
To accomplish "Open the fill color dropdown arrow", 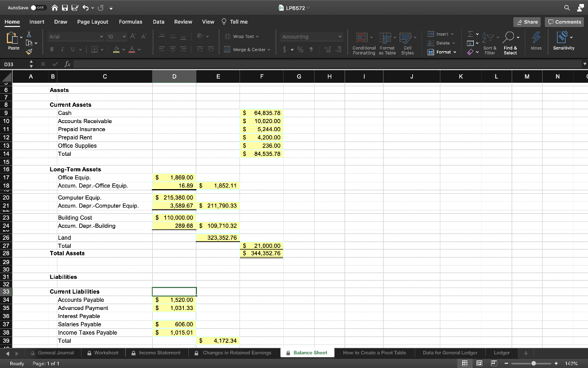I will pyautogui.click(x=124, y=49).
